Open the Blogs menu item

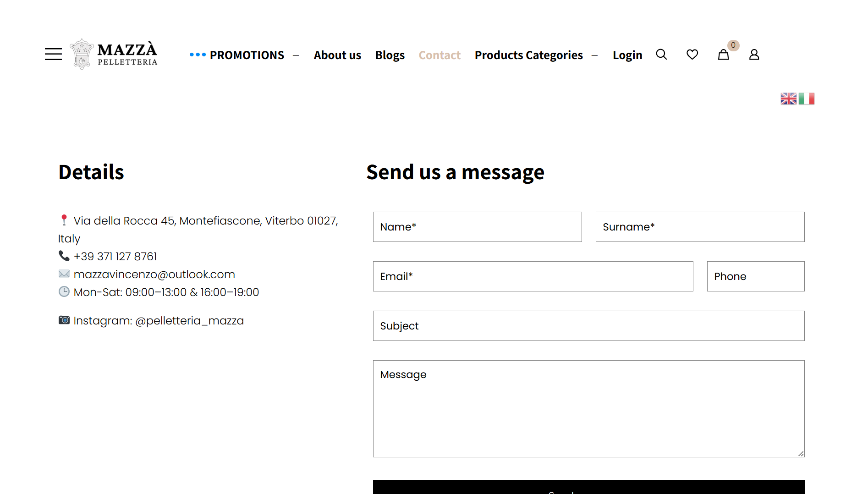click(x=390, y=55)
